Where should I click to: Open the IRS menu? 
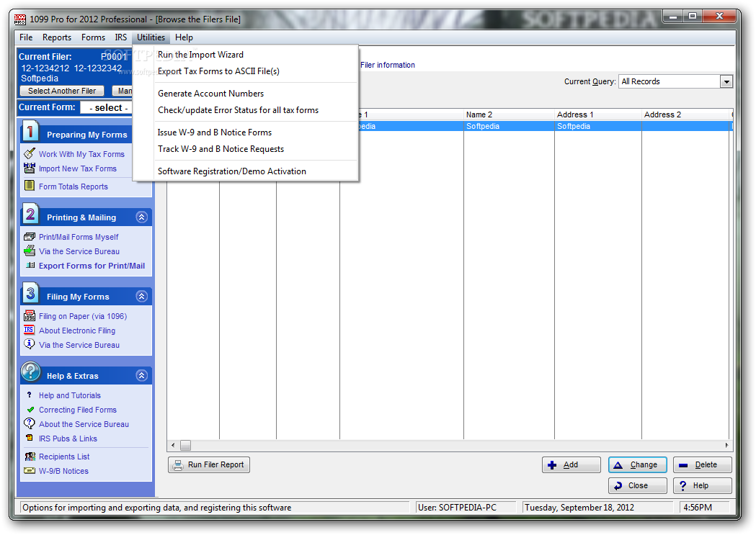point(120,37)
